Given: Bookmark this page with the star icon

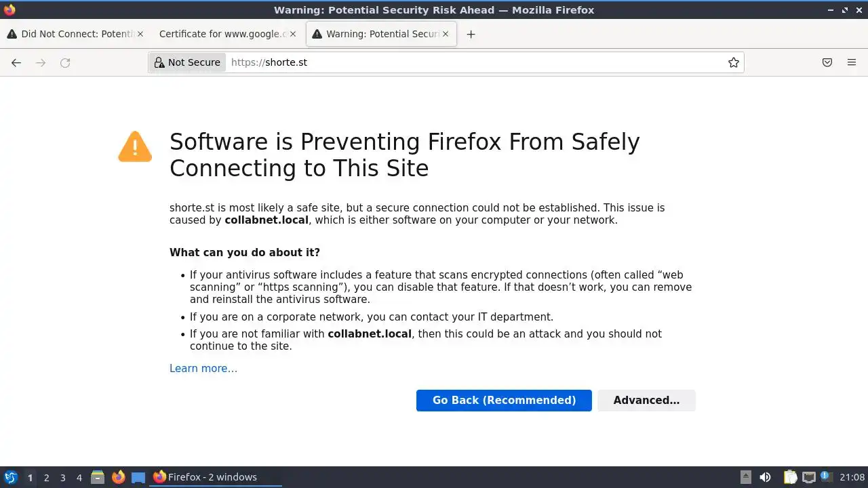Looking at the screenshot, I should (733, 62).
